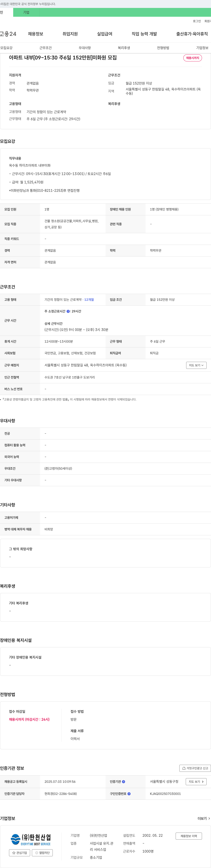Jump to the 모집요강 section tab
Viewport: 211px width, 868px height.
click(x=6, y=48)
